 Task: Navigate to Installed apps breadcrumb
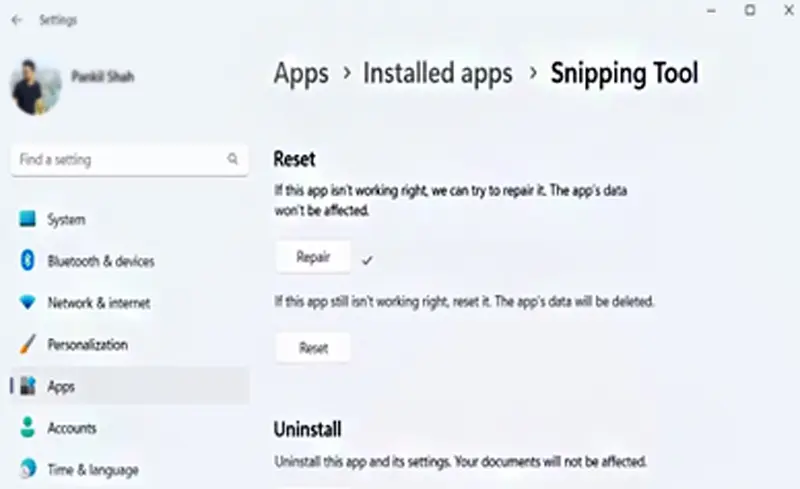tap(438, 74)
